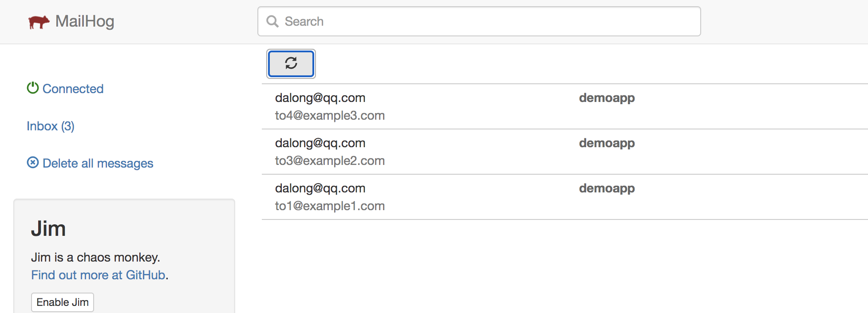
Task: Click the Delete all messages cross icon
Action: click(33, 163)
